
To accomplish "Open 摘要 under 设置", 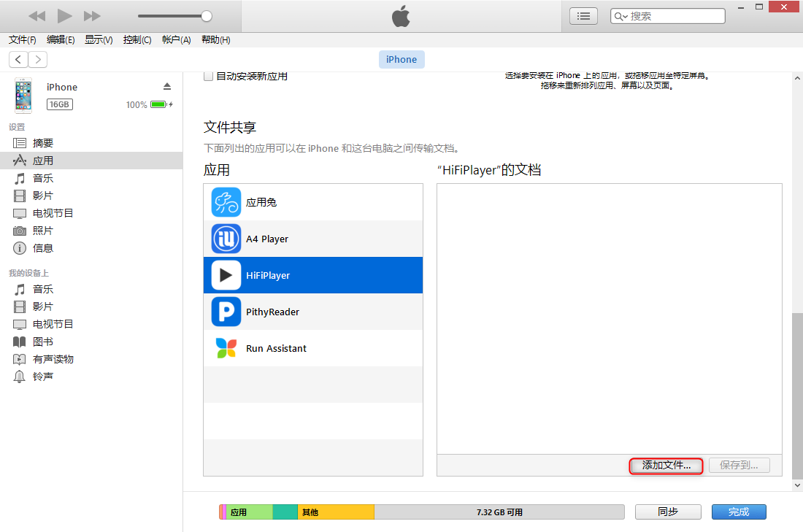I will pos(43,143).
